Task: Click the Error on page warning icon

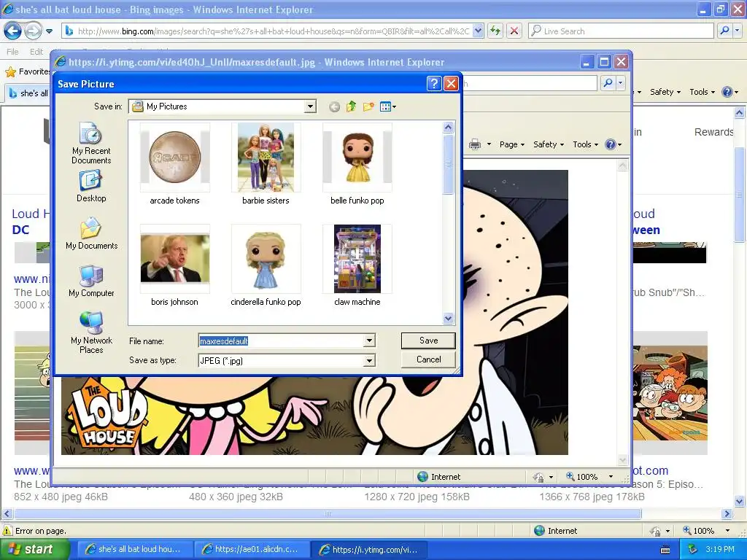Action: (7, 531)
